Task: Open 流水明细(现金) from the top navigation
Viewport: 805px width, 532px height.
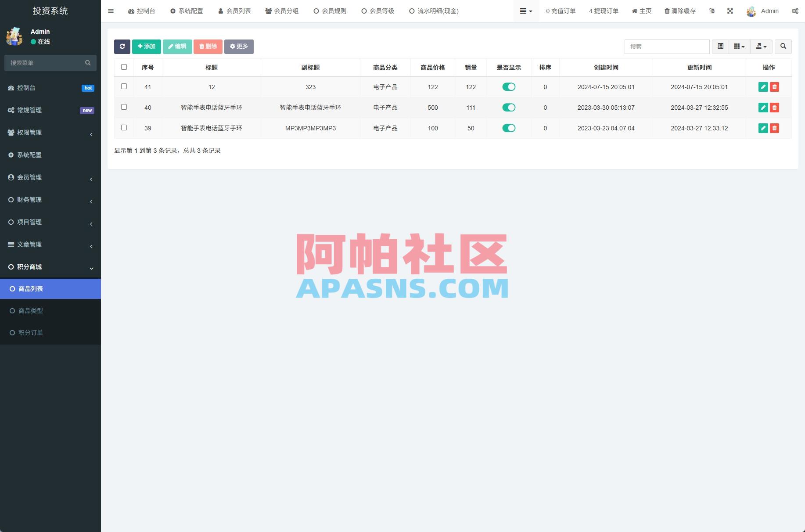Action: tap(434, 11)
